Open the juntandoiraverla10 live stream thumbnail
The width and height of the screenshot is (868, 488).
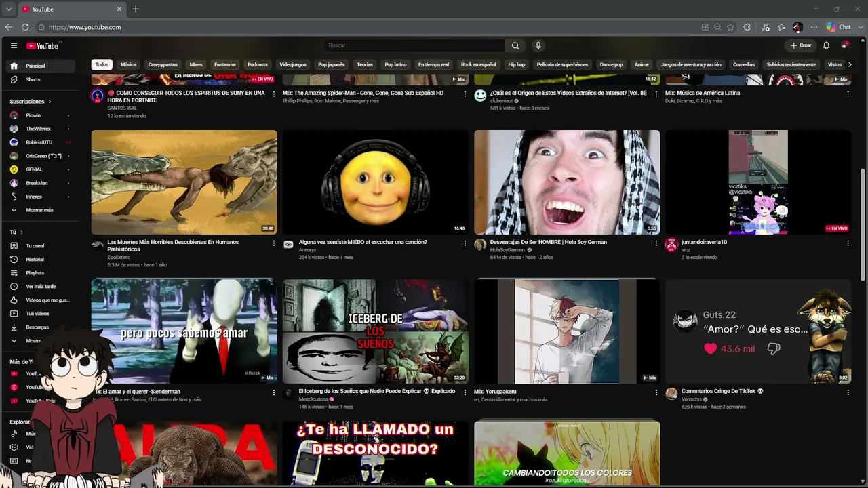coord(758,182)
